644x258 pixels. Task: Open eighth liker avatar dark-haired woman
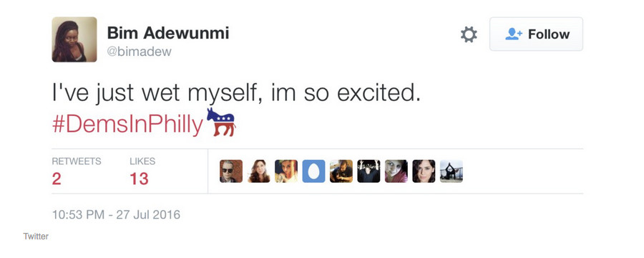[x=424, y=171]
